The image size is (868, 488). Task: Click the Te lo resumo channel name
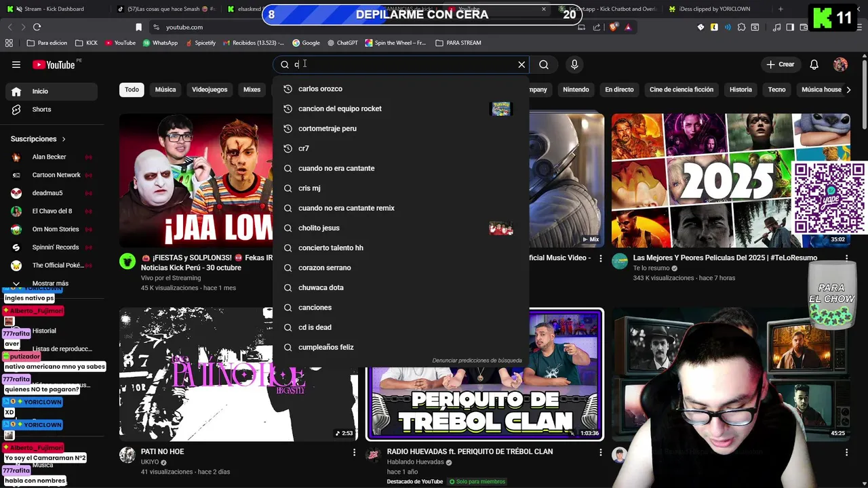pos(651,268)
